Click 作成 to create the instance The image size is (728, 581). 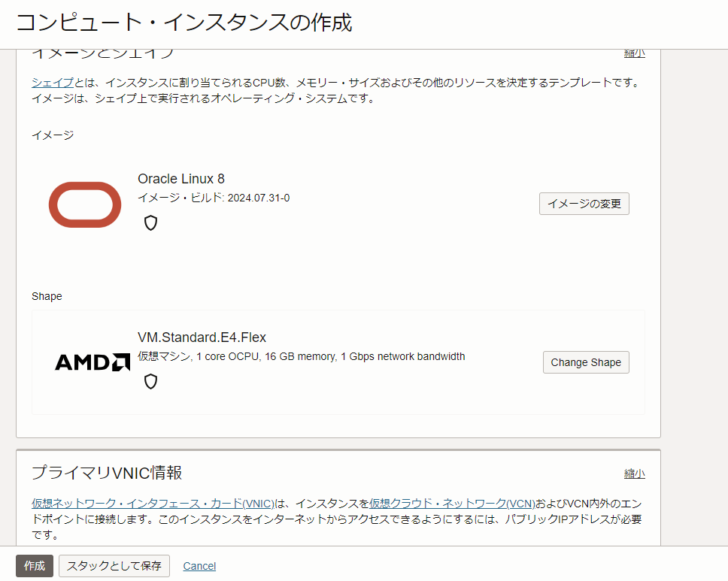pyautogui.click(x=35, y=565)
